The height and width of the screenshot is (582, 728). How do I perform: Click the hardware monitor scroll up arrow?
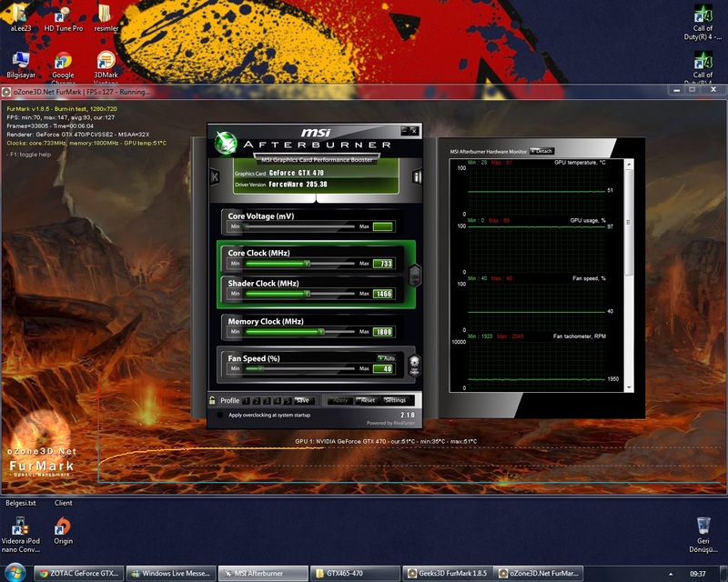point(629,165)
